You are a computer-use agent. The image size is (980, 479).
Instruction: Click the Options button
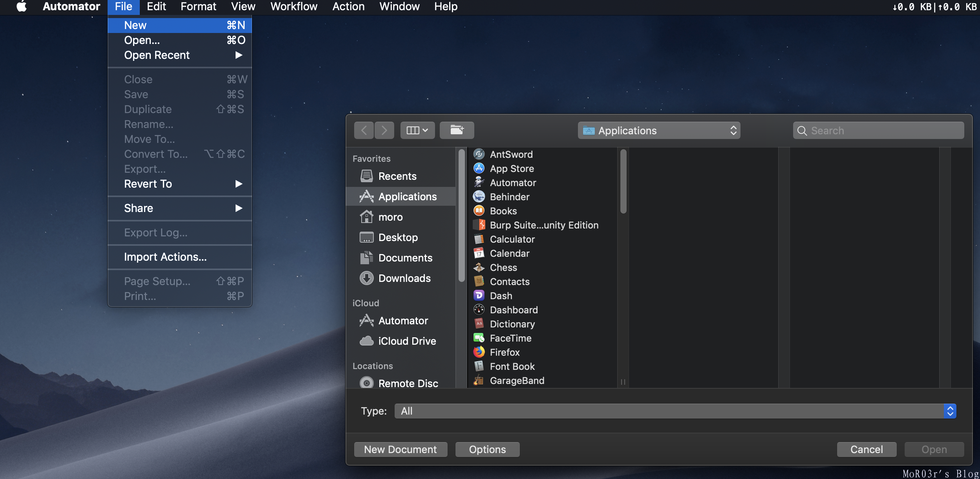487,450
